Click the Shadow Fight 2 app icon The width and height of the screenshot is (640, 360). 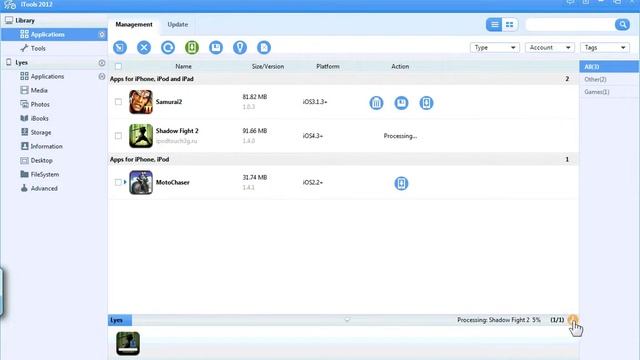141,136
